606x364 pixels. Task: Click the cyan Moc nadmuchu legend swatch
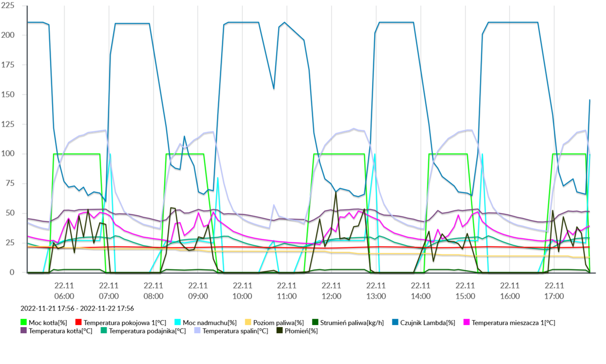[177, 322]
